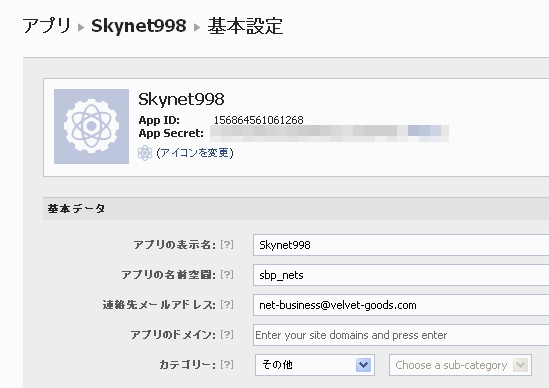Show help [?] for アプリのドメイン
The image size is (549, 388).
(227, 335)
